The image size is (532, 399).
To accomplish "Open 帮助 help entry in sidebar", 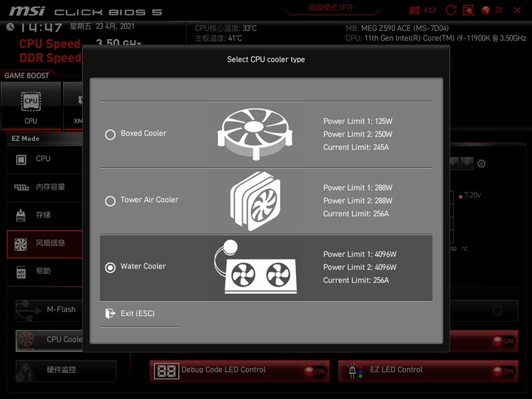I will [x=45, y=271].
